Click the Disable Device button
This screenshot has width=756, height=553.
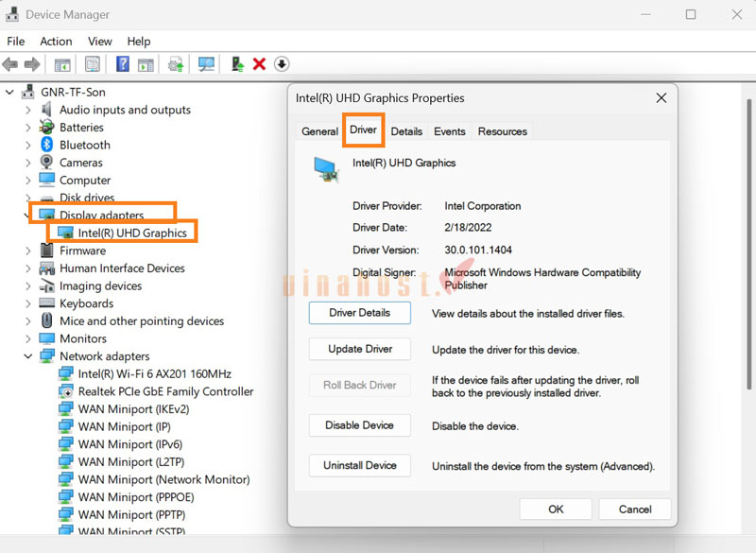point(360,425)
